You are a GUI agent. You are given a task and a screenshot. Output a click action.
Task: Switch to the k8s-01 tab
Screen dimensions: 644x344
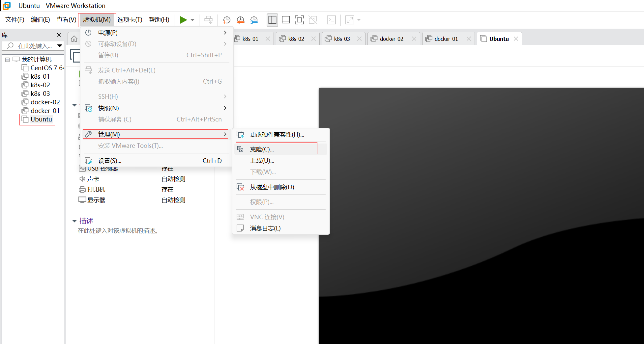(250, 39)
